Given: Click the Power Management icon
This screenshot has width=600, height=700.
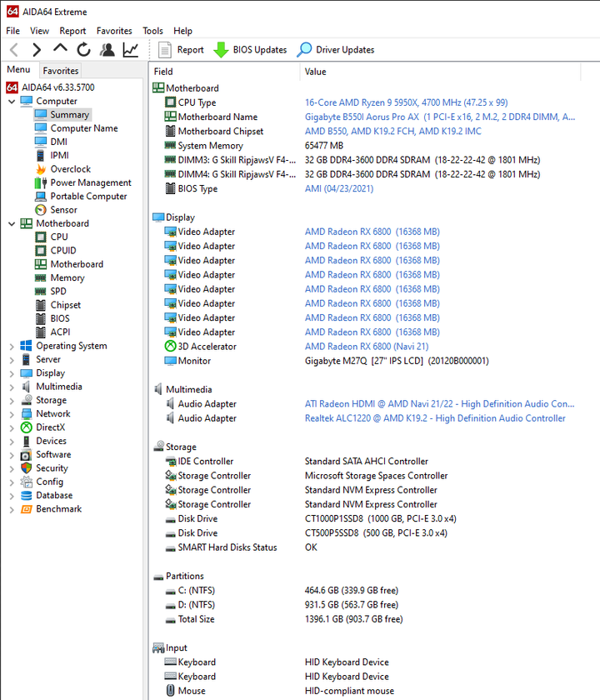Looking at the screenshot, I should [x=41, y=182].
